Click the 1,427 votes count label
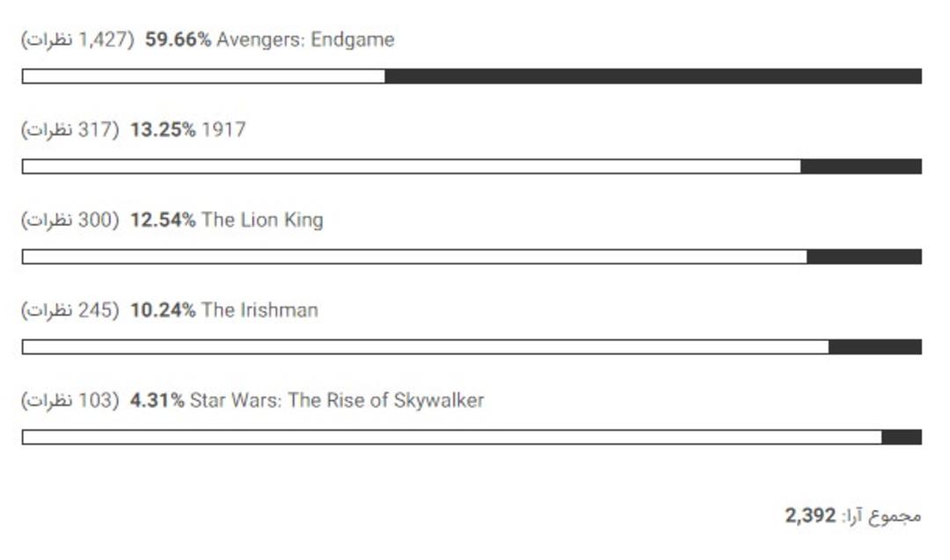 tap(77, 40)
